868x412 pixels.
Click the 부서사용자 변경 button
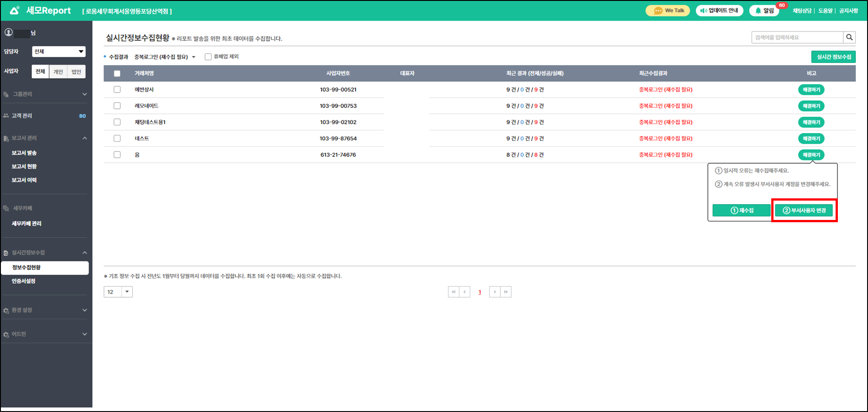pyautogui.click(x=804, y=210)
